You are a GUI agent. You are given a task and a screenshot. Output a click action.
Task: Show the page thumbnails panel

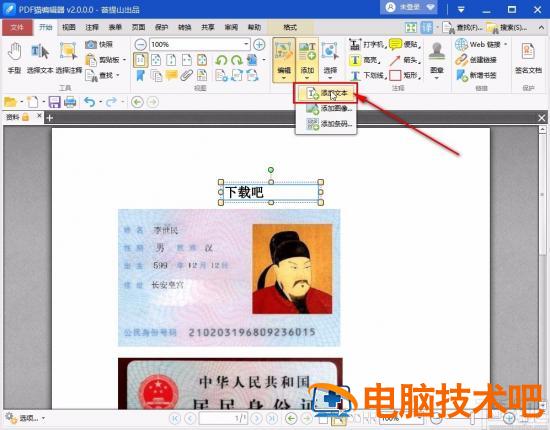[x=156, y=75]
